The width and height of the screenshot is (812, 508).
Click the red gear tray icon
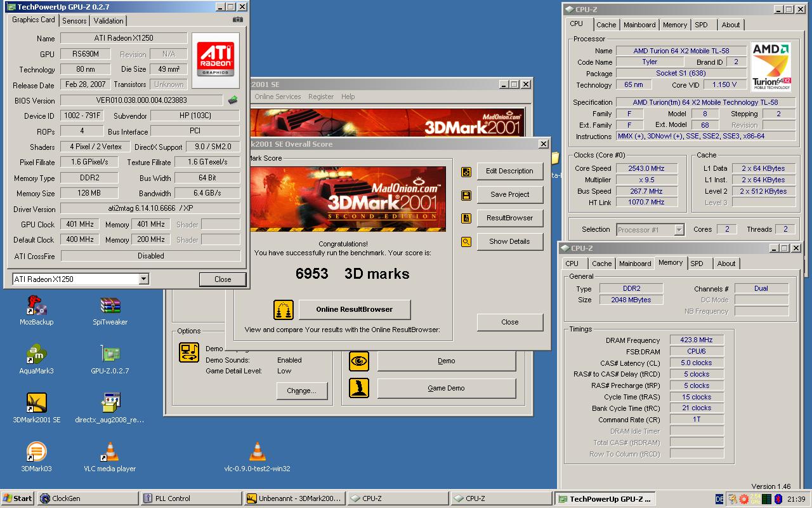(x=743, y=499)
